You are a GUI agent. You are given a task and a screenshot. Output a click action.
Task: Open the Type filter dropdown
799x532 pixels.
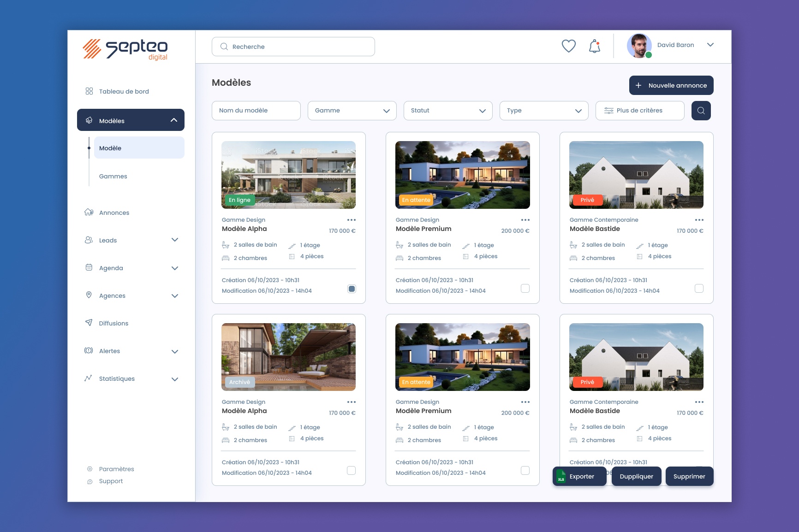click(x=544, y=111)
